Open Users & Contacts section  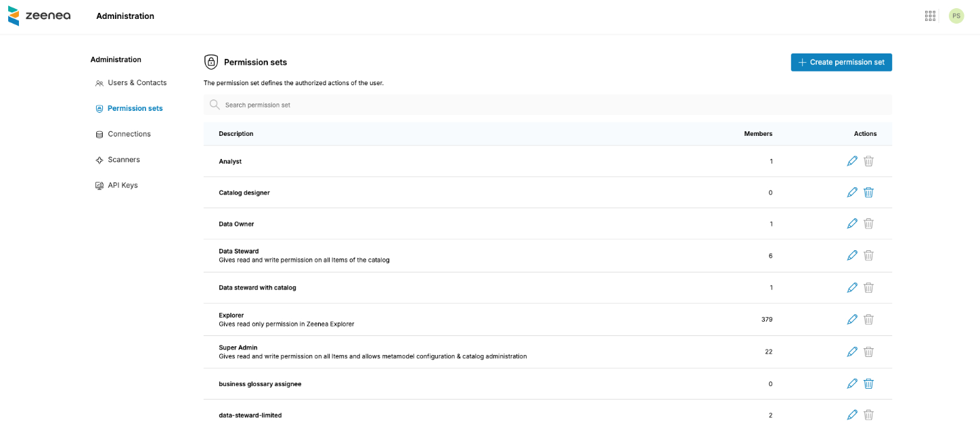(137, 82)
